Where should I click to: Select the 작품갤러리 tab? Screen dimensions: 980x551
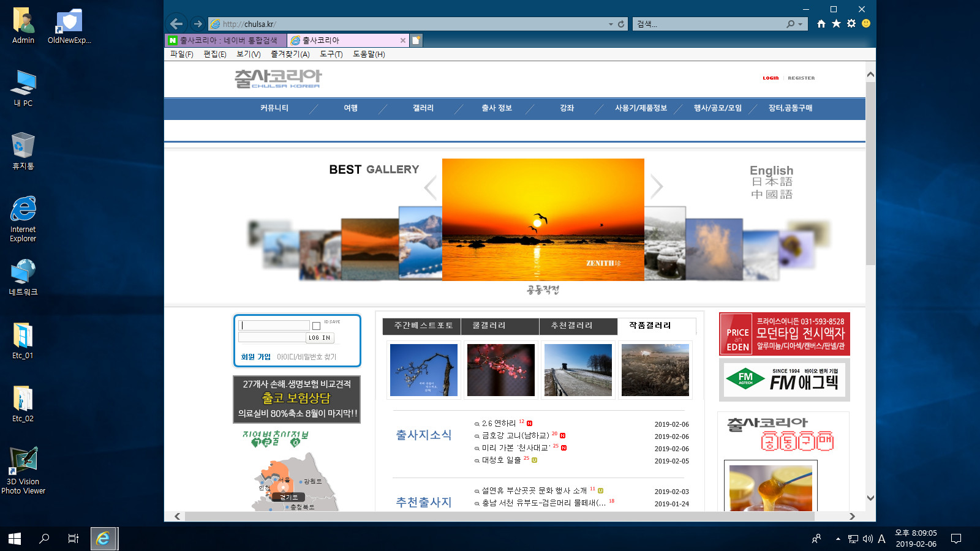coord(657,326)
